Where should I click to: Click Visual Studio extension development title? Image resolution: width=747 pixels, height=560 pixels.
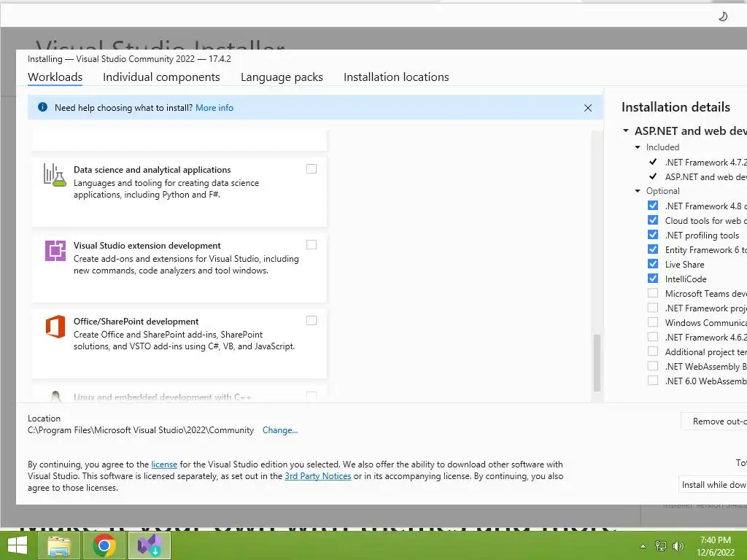pyautogui.click(x=147, y=245)
